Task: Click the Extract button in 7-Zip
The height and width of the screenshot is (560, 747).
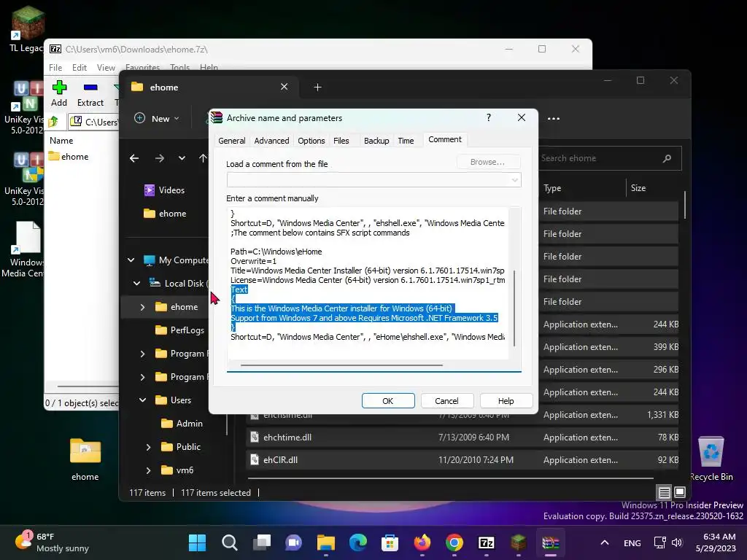Action: pyautogui.click(x=90, y=94)
